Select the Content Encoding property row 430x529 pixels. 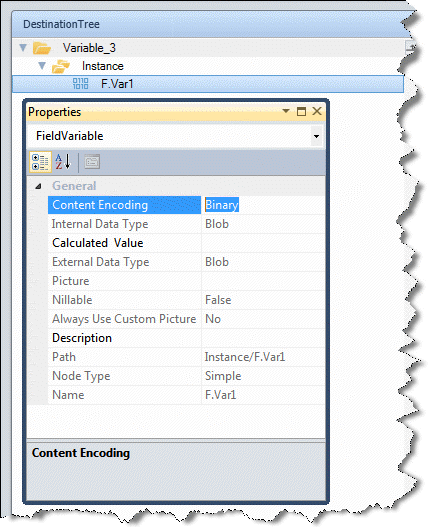click(x=186, y=205)
